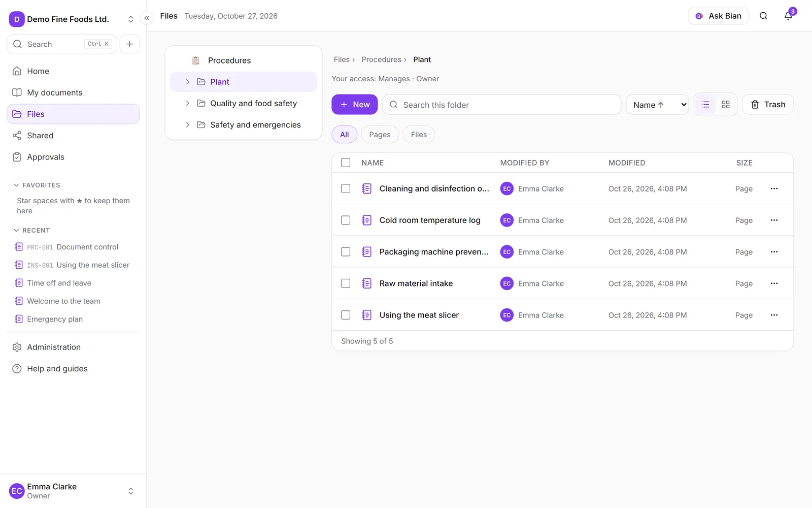Image resolution: width=812 pixels, height=508 pixels.
Task: Check the Packaging machine row checkbox
Action: pos(346,252)
